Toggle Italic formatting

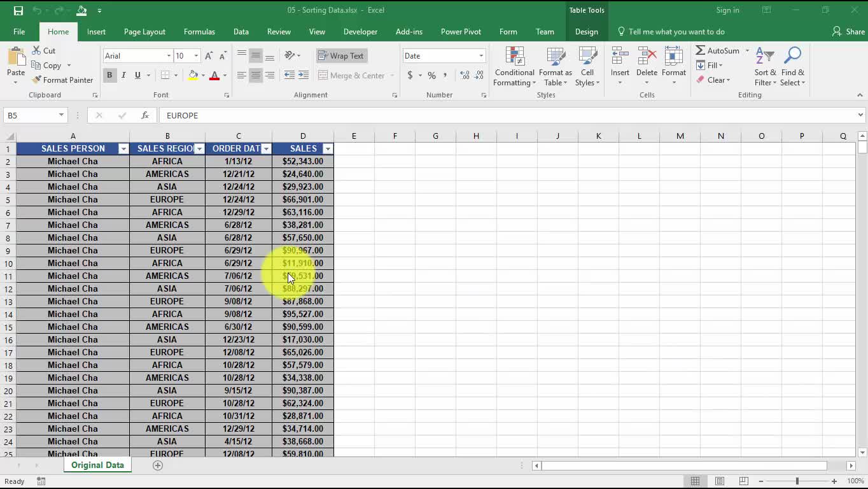pyautogui.click(x=123, y=75)
